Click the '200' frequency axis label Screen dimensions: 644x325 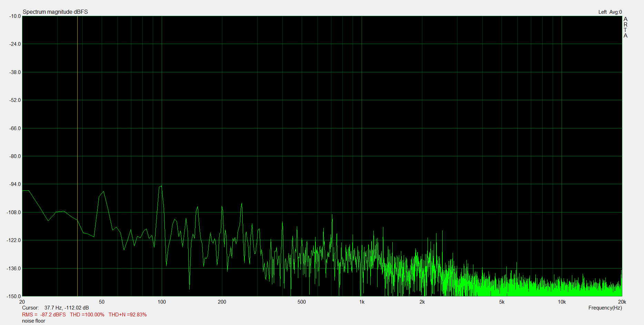tap(222, 302)
